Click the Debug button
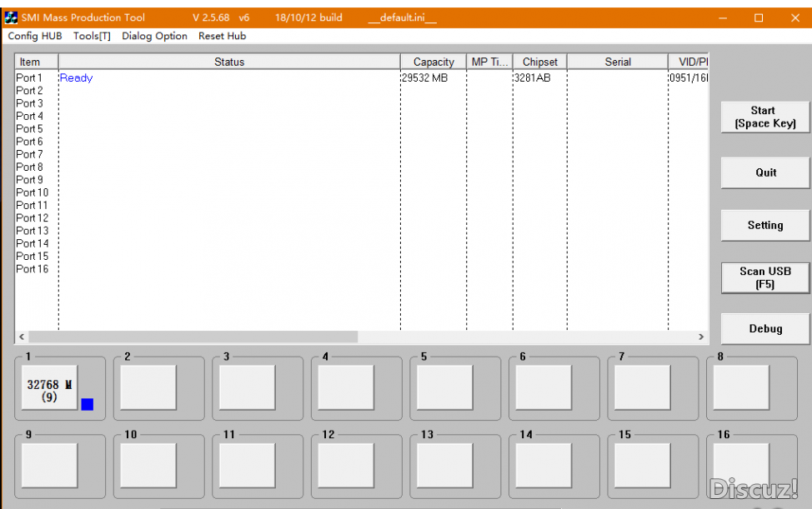812x509 pixels. (x=765, y=328)
